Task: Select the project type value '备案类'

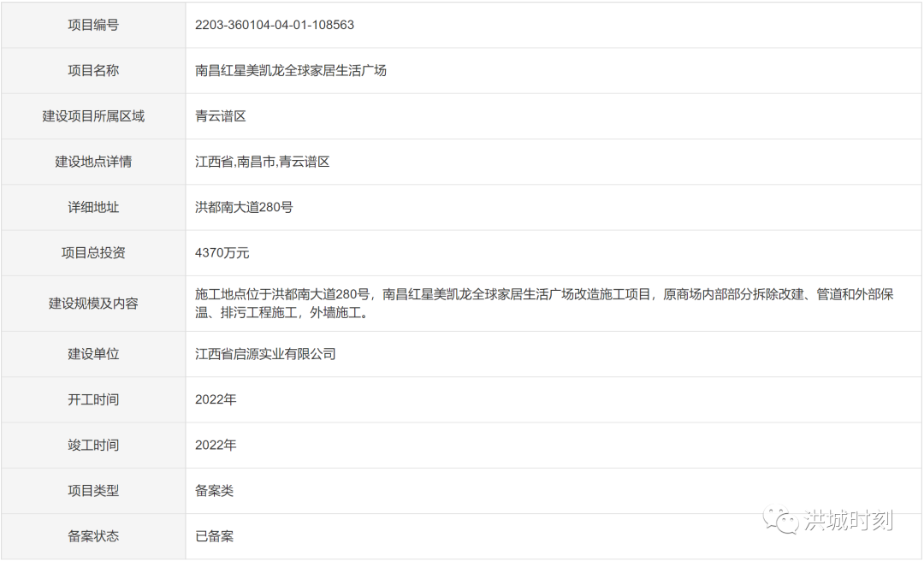Action: tap(215, 490)
